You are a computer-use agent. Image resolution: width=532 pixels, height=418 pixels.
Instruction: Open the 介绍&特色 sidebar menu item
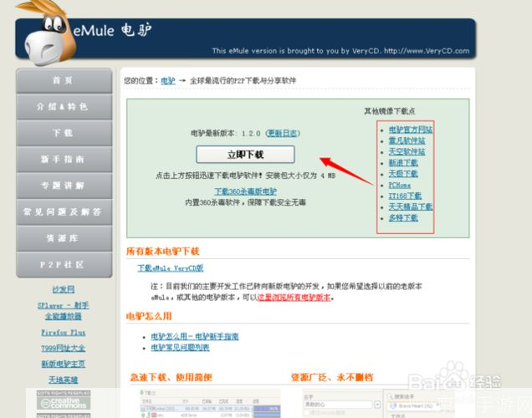point(64,107)
